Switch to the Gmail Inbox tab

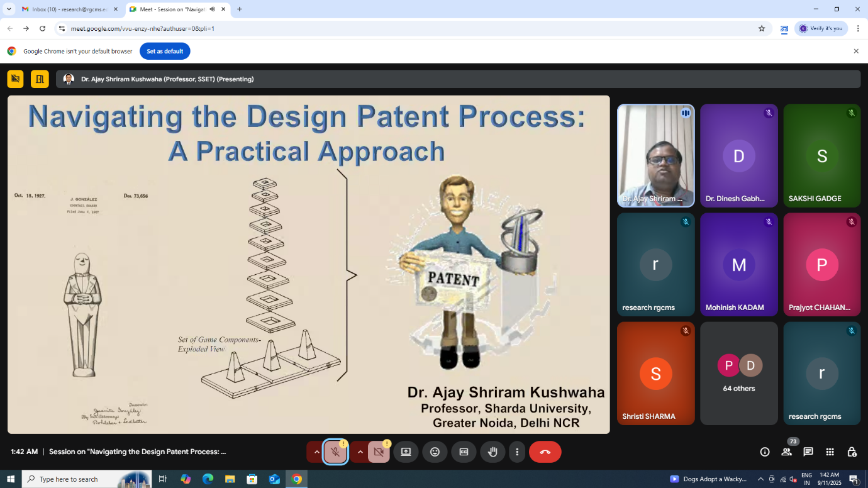tap(69, 9)
